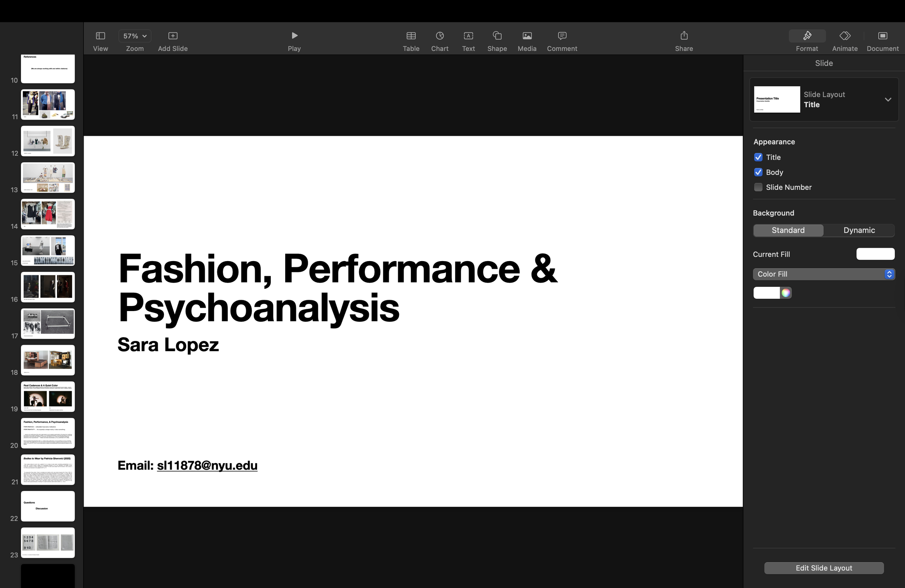Open the Zoom percentage dropdown
Screen dimensions: 905x588
tap(135, 36)
